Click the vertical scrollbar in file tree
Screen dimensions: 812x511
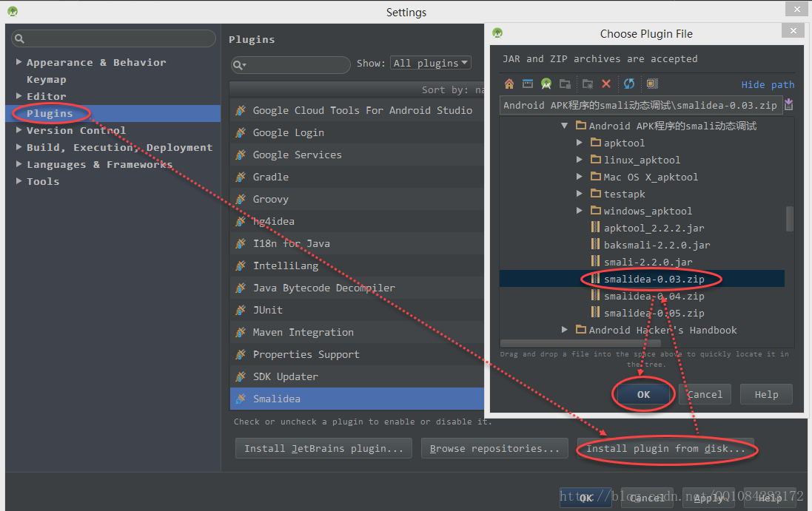point(789,219)
